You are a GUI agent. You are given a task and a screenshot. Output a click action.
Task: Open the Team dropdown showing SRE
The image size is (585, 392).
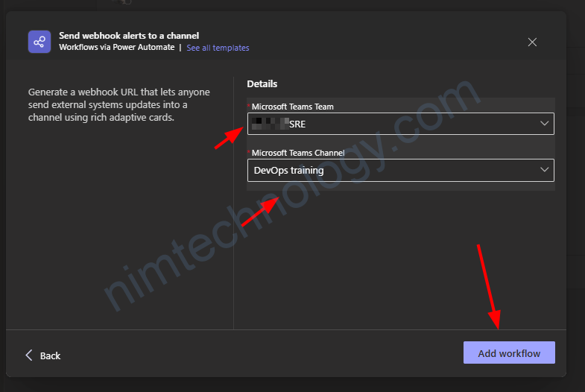point(400,124)
